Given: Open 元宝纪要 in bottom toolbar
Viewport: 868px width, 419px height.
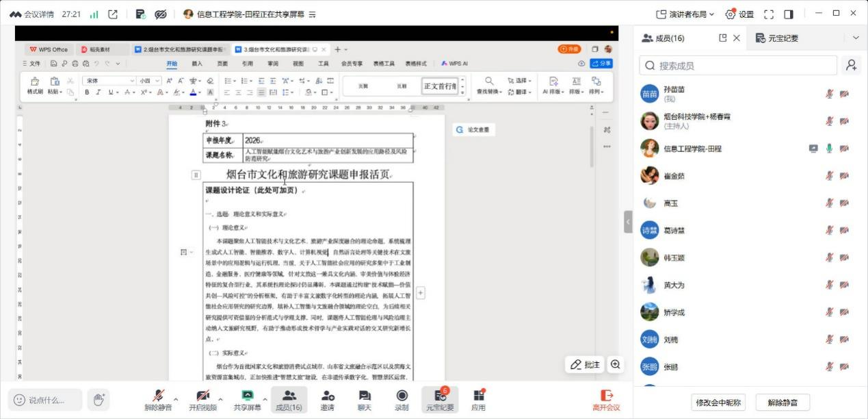Looking at the screenshot, I should click(x=440, y=400).
